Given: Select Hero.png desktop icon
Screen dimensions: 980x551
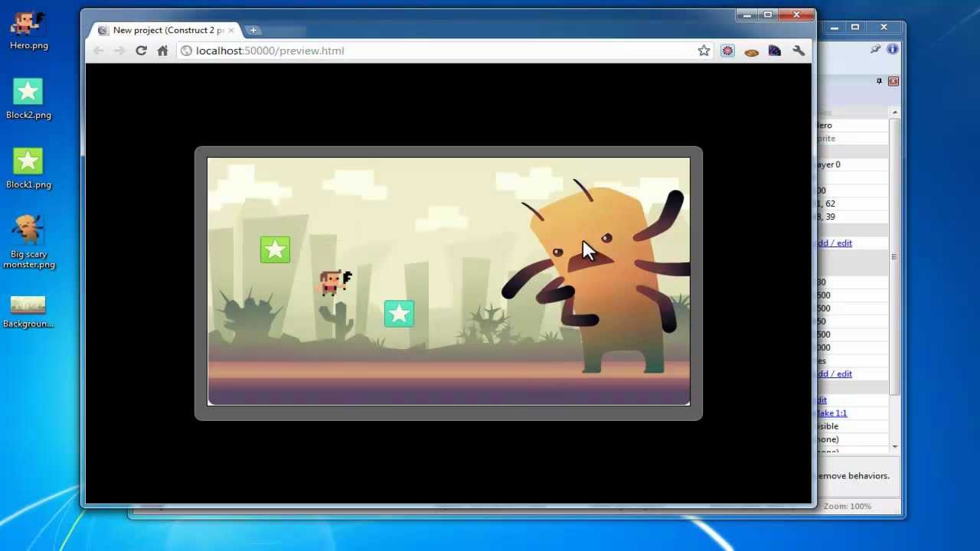Looking at the screenshot, I should pos(28,30).
